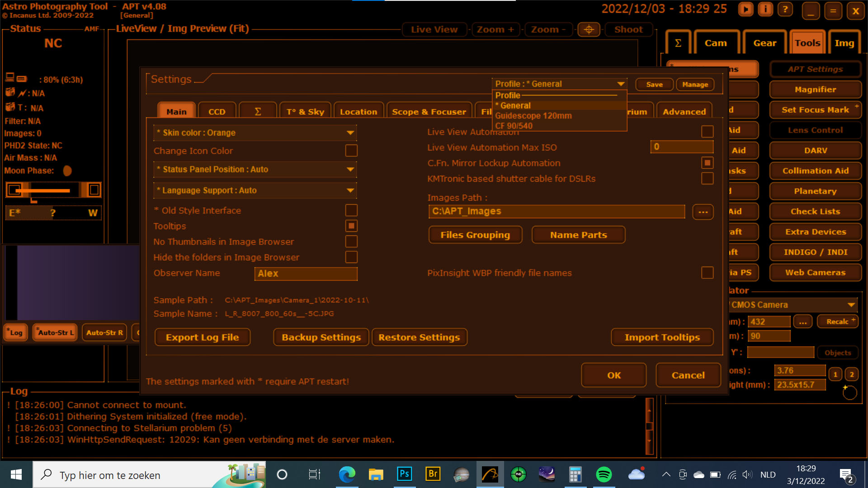This screenshot has width=868, height=488.
Task: Open Language Support dropdown
Action: pos(255,191)
